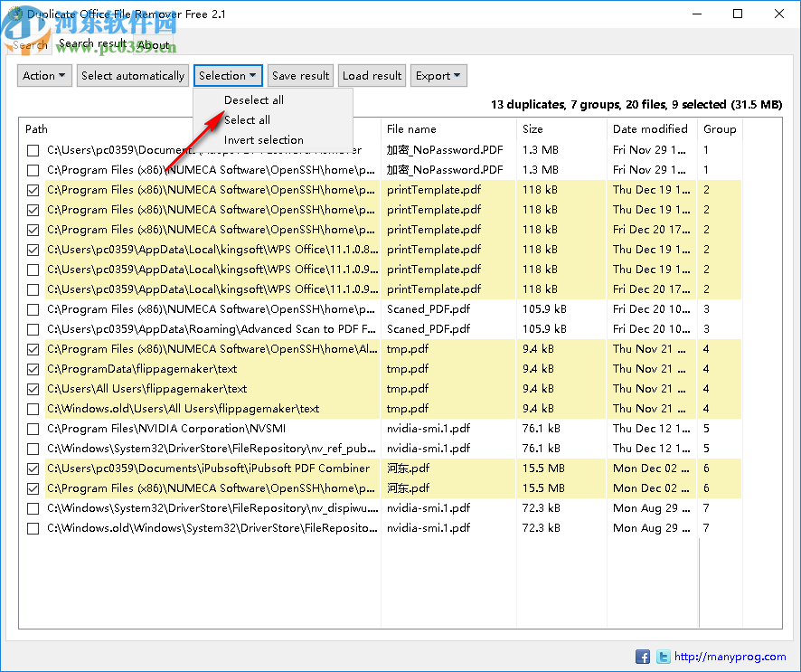The image size is (801, 672).
Task: Uncheck the ProgramData flippagemaker tmp.pdf checkbox
Action: click(x=33, y=369)
